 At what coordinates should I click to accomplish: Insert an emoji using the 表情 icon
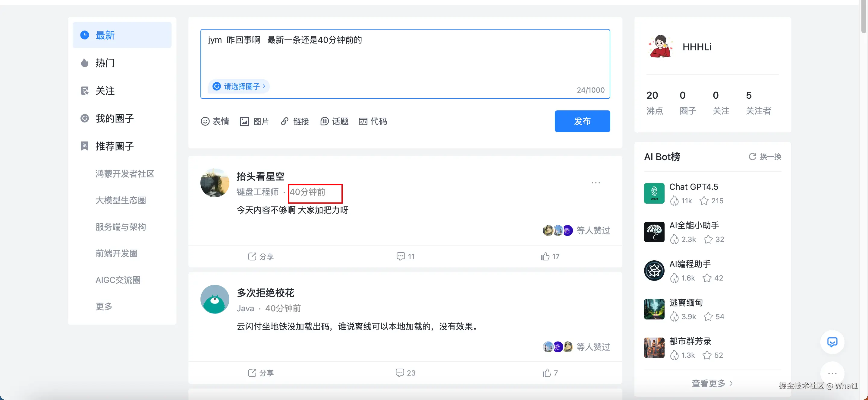tap(215, 121)
